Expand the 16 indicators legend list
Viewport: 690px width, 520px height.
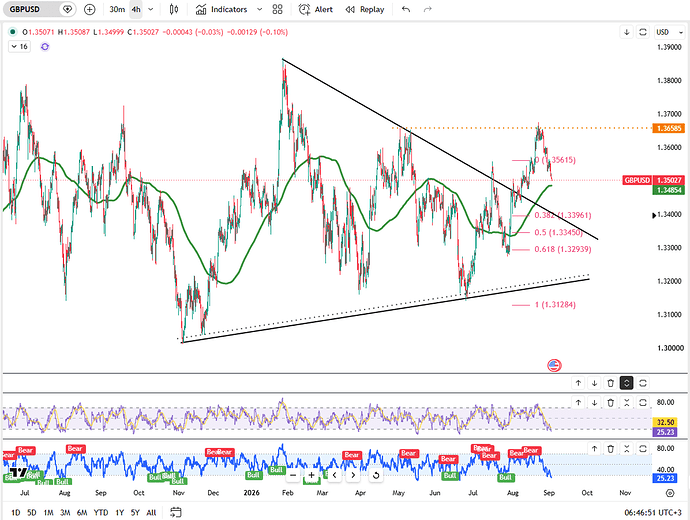[19, 46]
